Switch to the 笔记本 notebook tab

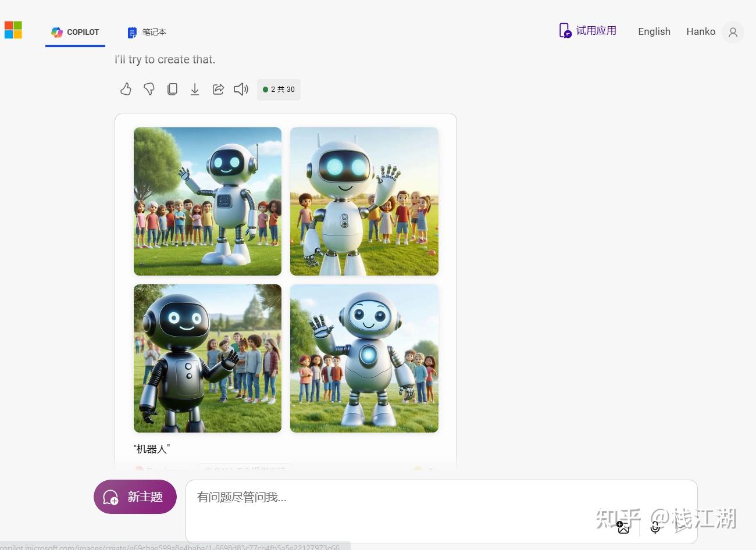[147, 32]
